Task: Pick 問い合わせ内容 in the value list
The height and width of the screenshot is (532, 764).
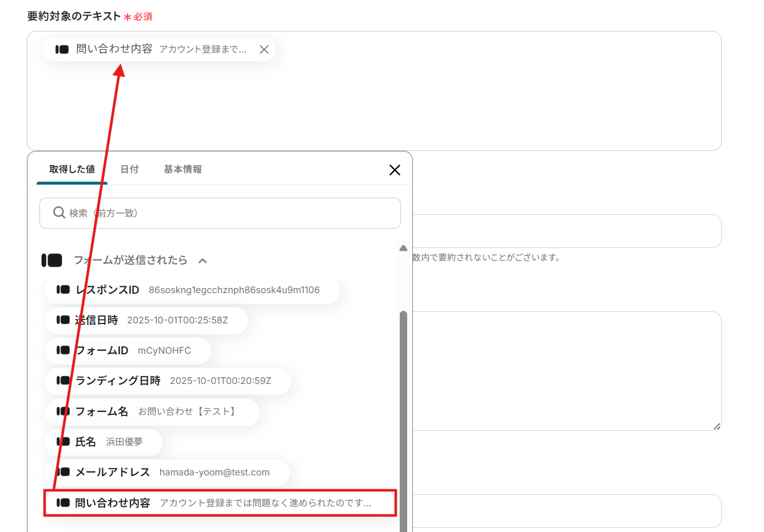Action: click(x=220, y=503)
